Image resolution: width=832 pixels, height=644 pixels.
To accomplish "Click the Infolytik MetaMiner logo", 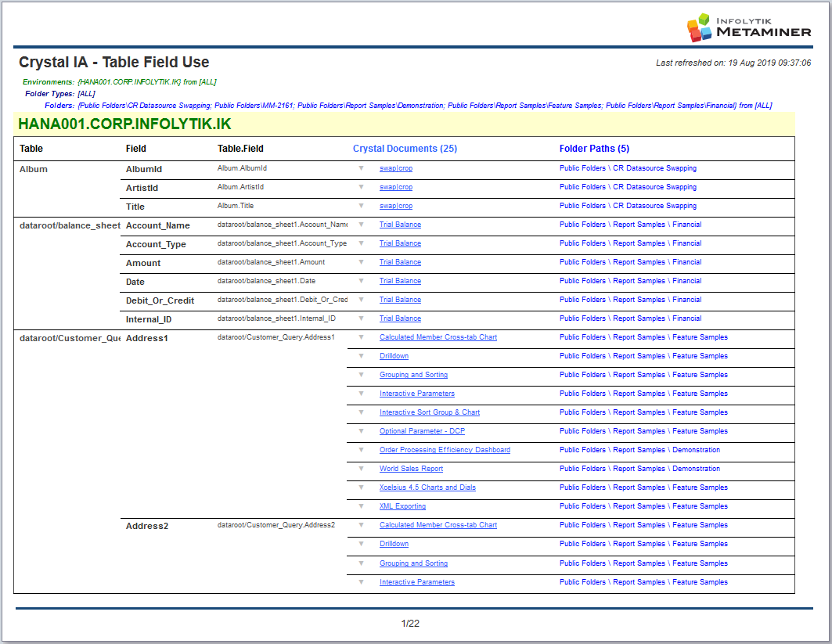I will click(x=749, y=27).
